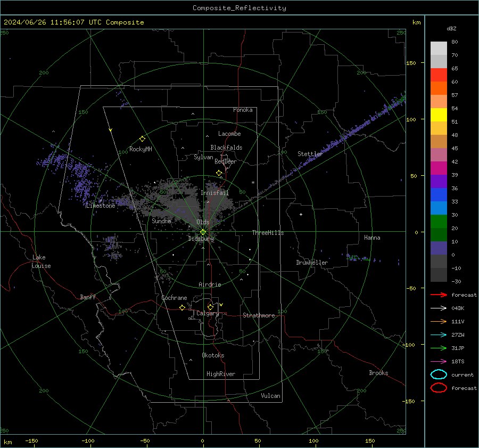Viewport: 479px width, 448px height.
Task: Click the yellow diamond marker below Cochrane
Action: [x=183, y=308]
